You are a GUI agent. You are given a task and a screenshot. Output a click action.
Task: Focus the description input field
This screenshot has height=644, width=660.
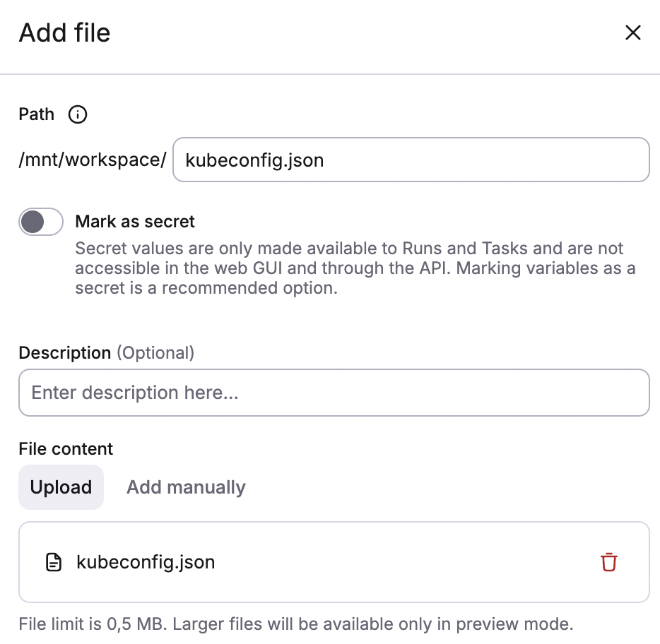tap(334, 393)
